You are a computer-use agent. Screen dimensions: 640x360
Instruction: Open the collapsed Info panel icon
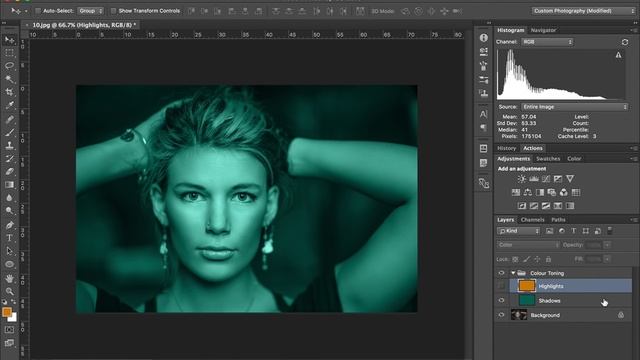pos(484,38)
